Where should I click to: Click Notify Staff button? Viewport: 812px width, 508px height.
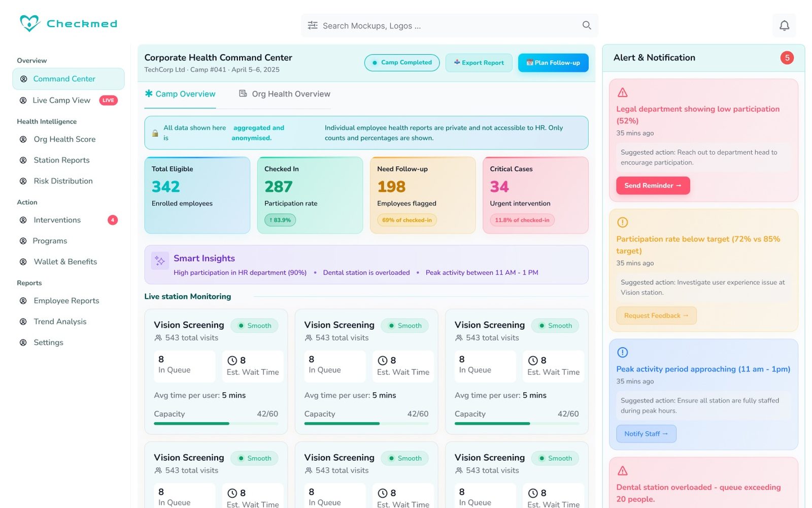click(x=646, y=434)
